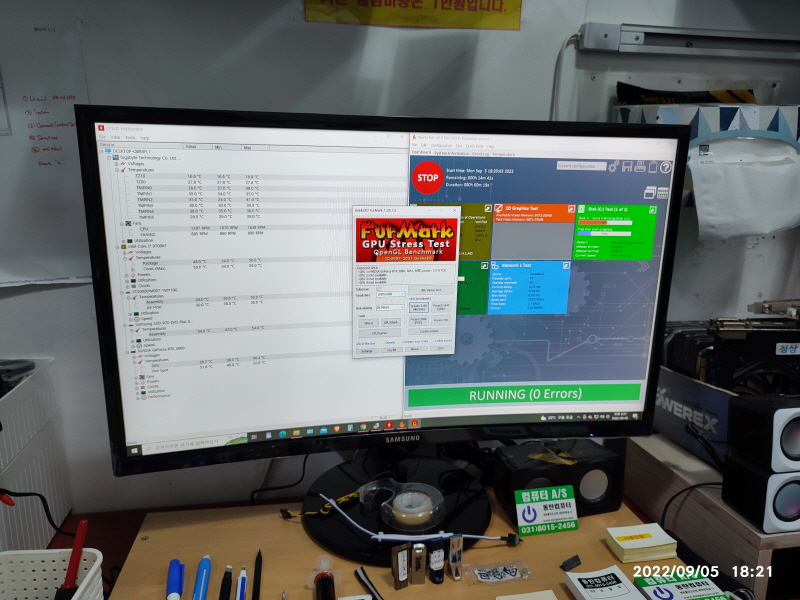This screenshot has height=600, width=800.
Task: Click the Value column header in HWMonitor
Action: click(x=197, y=146)
